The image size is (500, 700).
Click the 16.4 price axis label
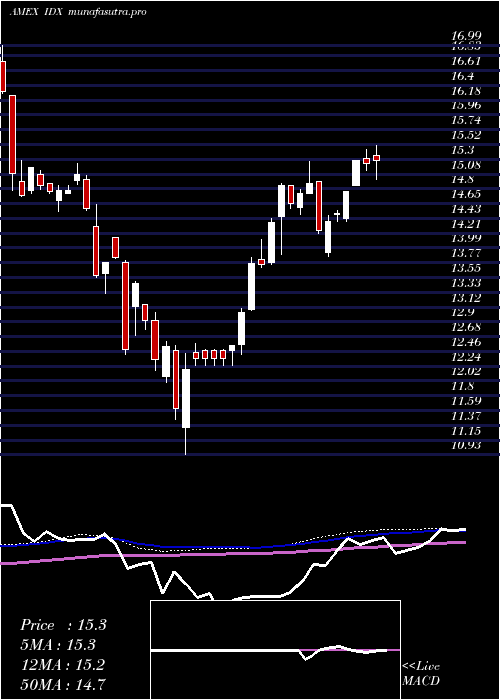pyautogui.click(x=463, y=76)
